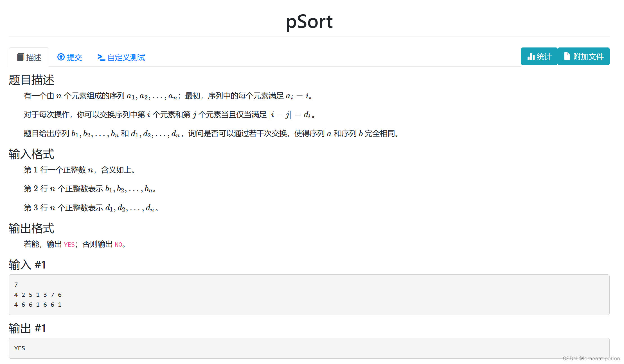Click the book icon on the 描述 tab
This screenshot has width=624, height=364.
[20, 57]
